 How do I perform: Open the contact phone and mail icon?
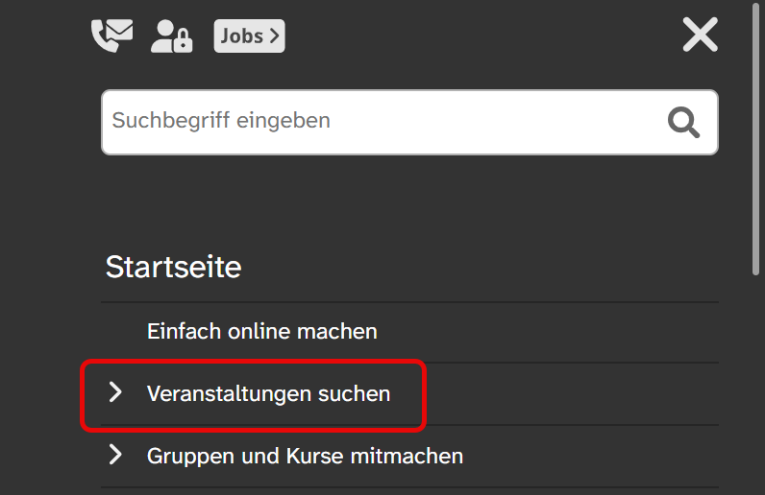112,36
